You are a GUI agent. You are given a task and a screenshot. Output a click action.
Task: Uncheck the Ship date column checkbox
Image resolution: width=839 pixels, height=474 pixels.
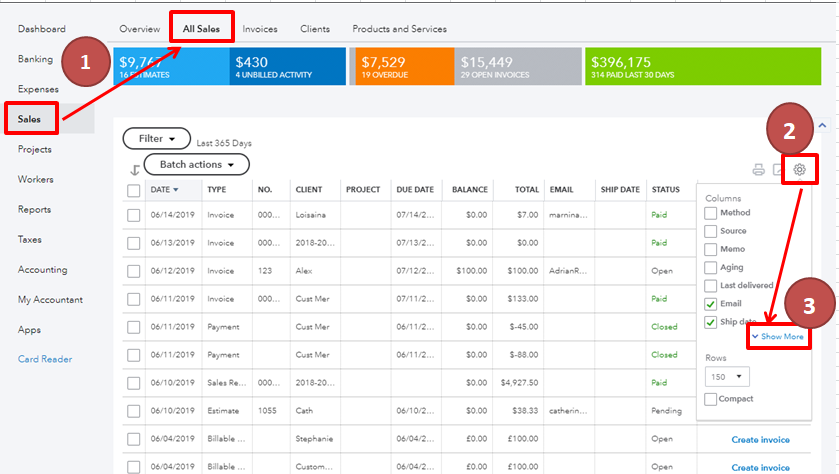tap(711, 322)
